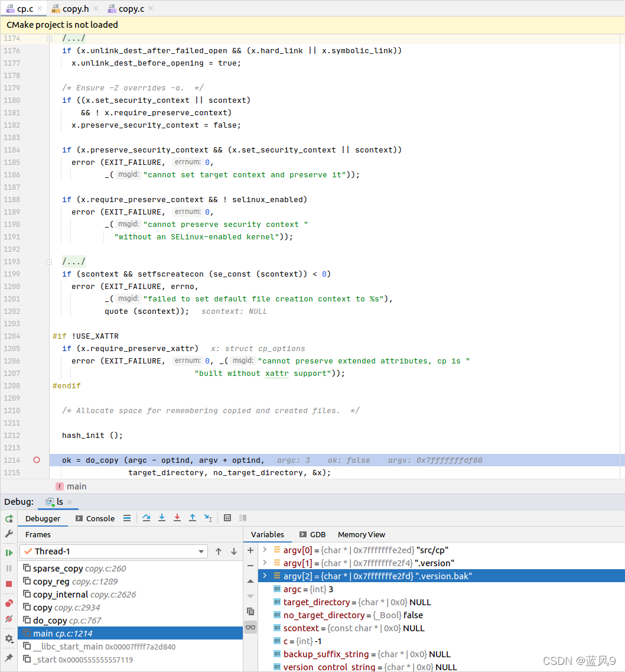Viewport: 625px width, 672px height.
Task: Click Evaluate Expression calculator icon
Action: point(227,518)
